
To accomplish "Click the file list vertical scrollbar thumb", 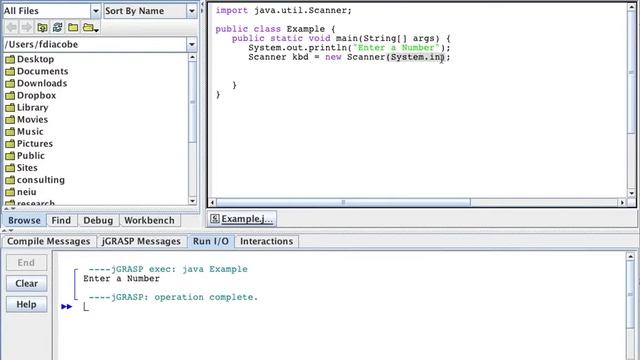I will point(193,102).
